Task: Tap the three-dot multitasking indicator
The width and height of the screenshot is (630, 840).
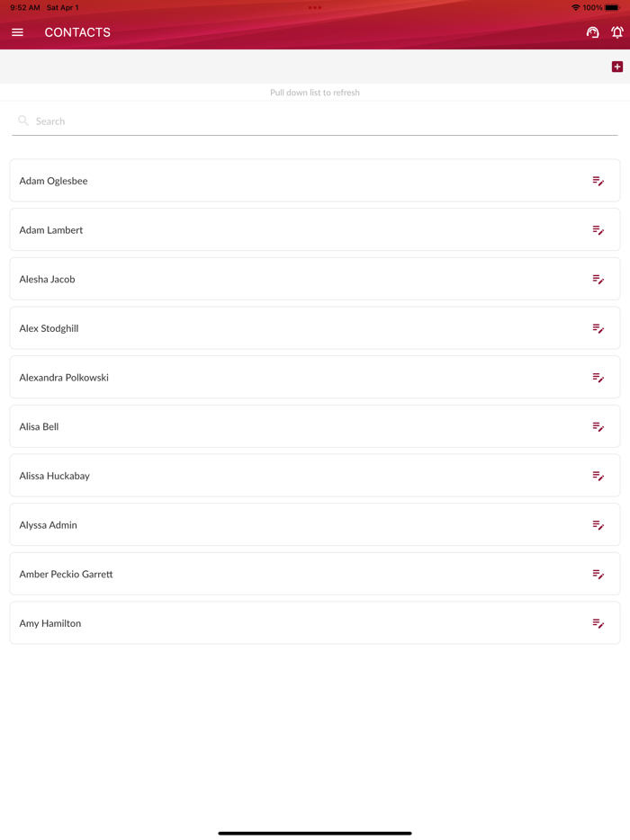Action: pos(315,7)
